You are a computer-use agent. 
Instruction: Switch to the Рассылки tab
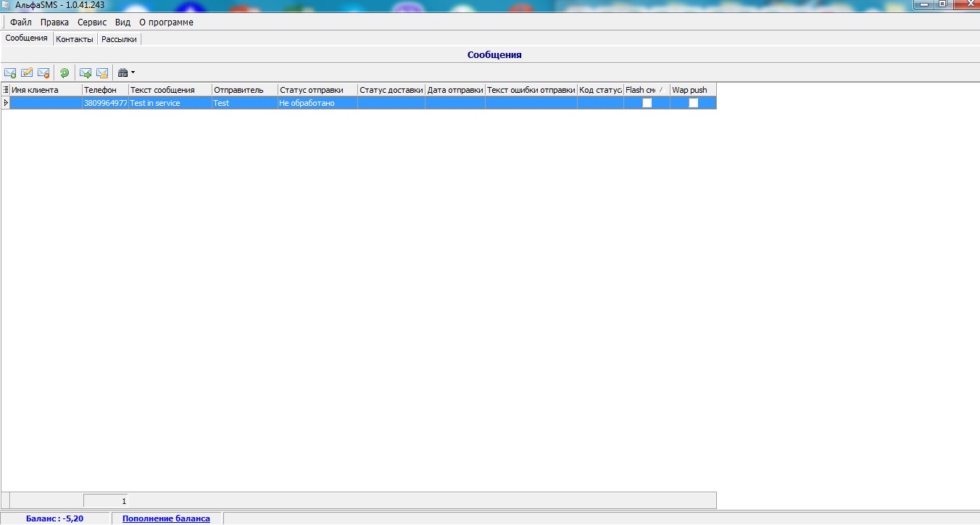pos(119,39)
